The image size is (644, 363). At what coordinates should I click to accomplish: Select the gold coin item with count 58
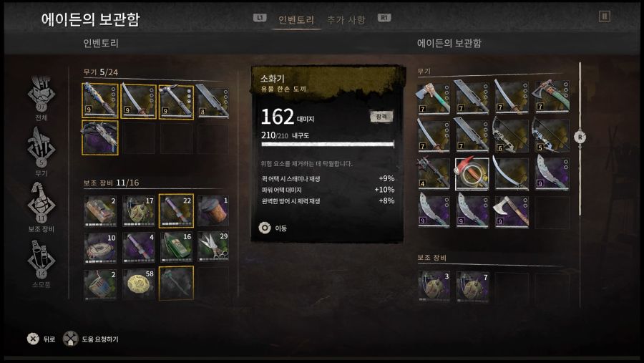(138, 284)
